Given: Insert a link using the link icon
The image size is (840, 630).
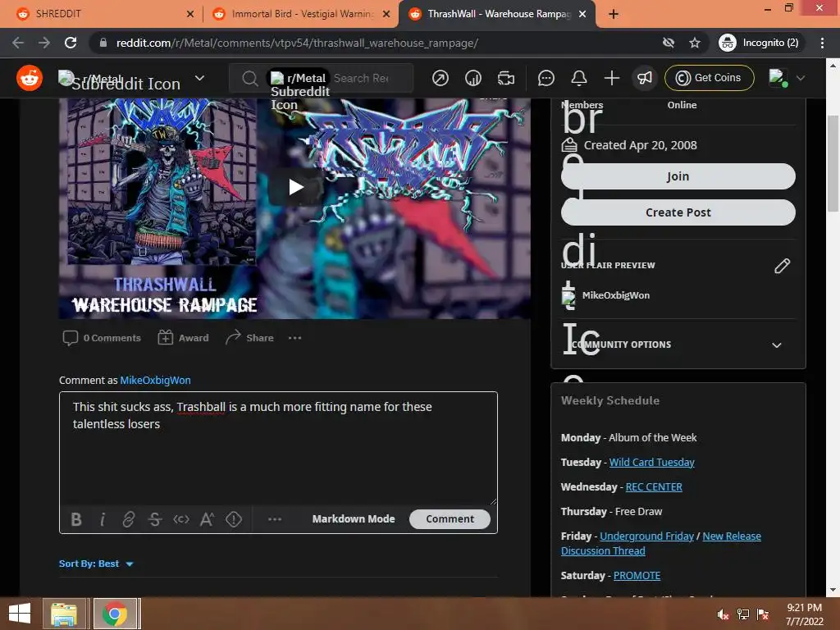Looking at the screenshot, I should click(129, 519).
